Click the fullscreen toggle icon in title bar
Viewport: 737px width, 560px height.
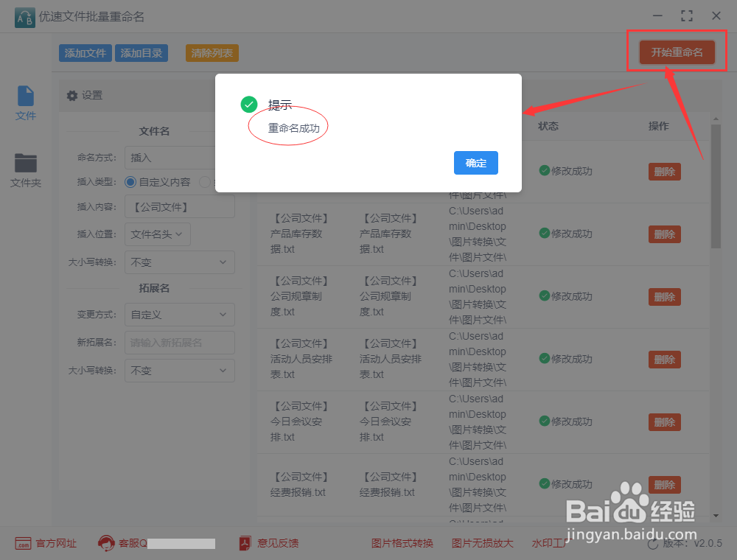[687, 16]
